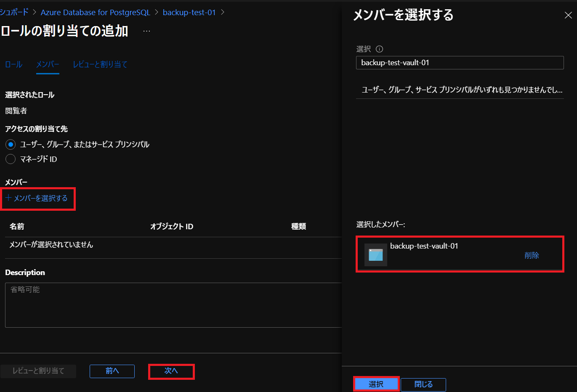Click the not-found message under search box
Viewport: 577px width, 392px height.
(x=462, y=90)
